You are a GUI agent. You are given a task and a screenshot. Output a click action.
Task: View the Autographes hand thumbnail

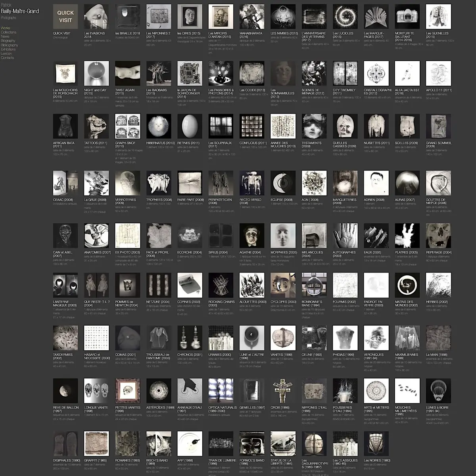[x=345, y=236]
